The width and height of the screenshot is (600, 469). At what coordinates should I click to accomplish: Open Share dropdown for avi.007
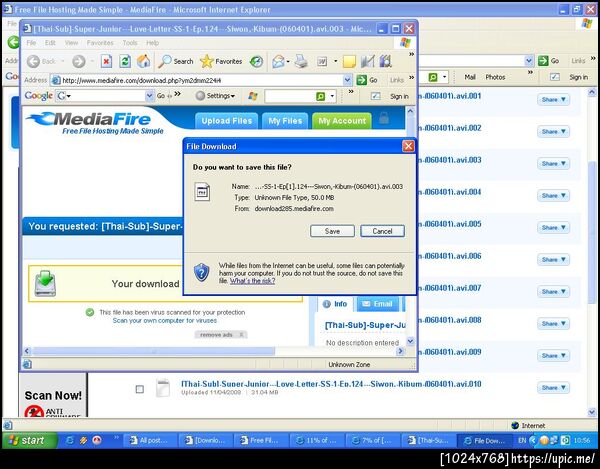(553, 291)
